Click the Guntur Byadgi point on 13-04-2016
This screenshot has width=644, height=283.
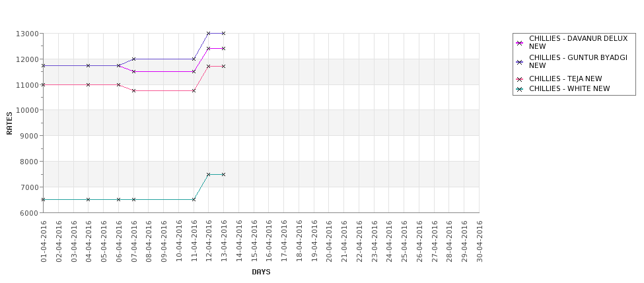223,33
